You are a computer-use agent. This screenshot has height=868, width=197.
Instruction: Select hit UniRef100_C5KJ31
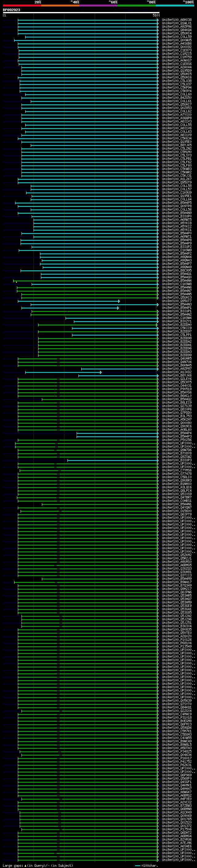pos(177,176)
